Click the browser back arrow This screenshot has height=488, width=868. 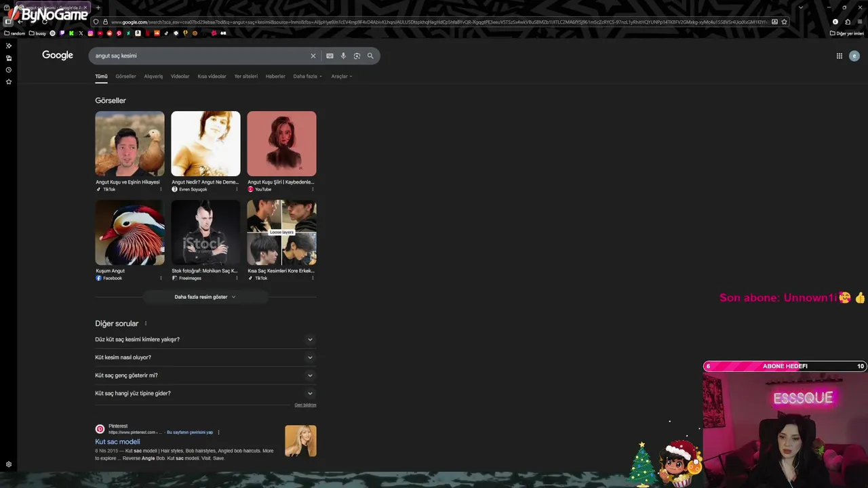20,22
